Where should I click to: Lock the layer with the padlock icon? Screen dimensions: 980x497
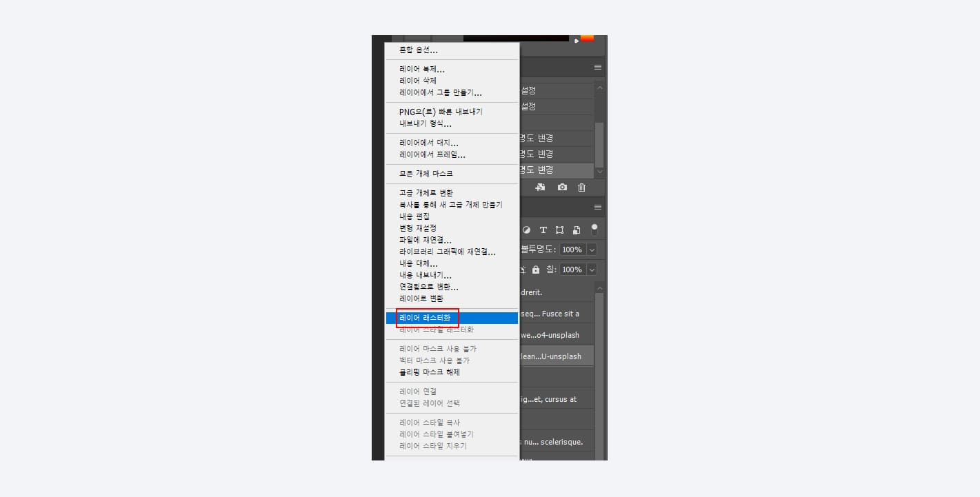click(537, 269)
